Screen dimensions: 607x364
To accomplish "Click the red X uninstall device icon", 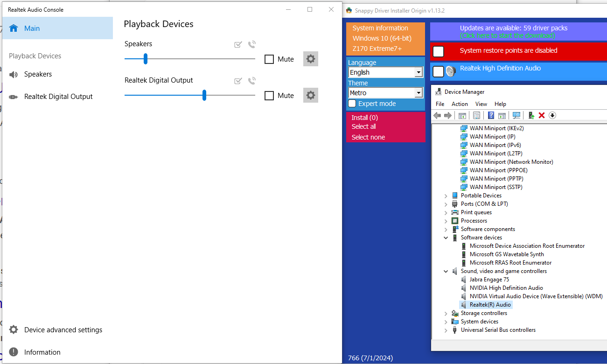I will [542, 115].
